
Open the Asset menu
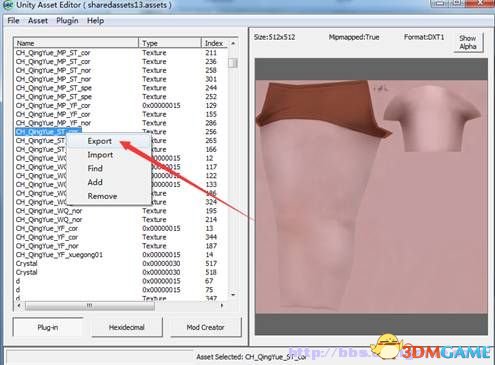(x=38, y=21)
